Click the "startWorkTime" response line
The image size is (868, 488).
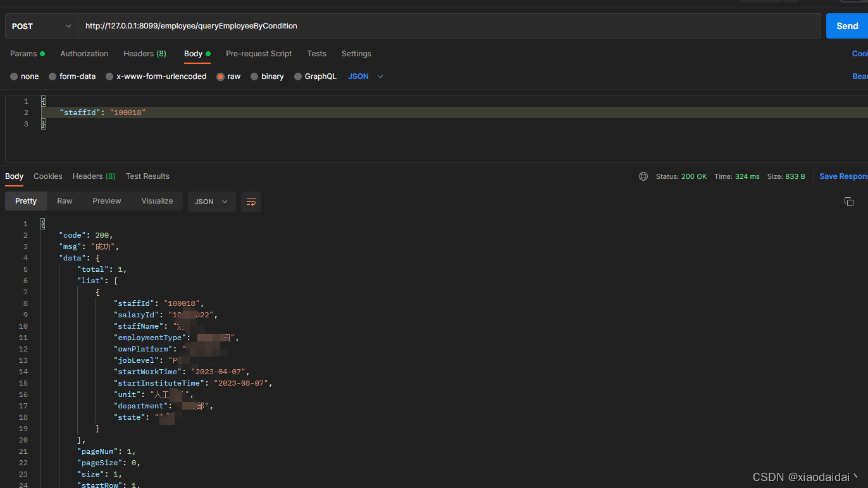click(182, 372)
